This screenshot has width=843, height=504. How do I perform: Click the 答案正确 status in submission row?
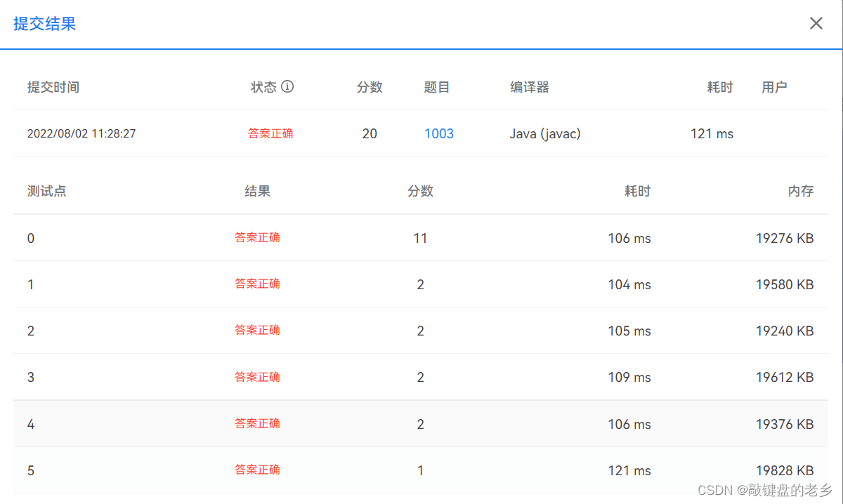(x=270, y=133)
